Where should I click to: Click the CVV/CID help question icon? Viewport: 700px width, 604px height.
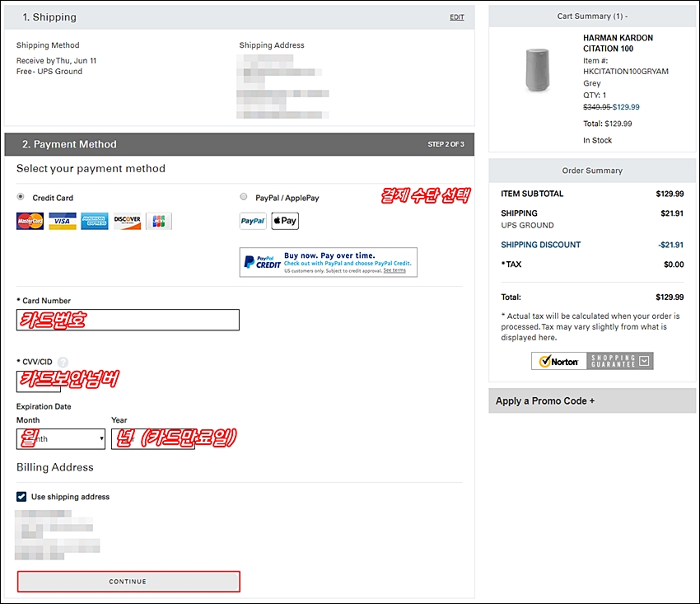63,362
